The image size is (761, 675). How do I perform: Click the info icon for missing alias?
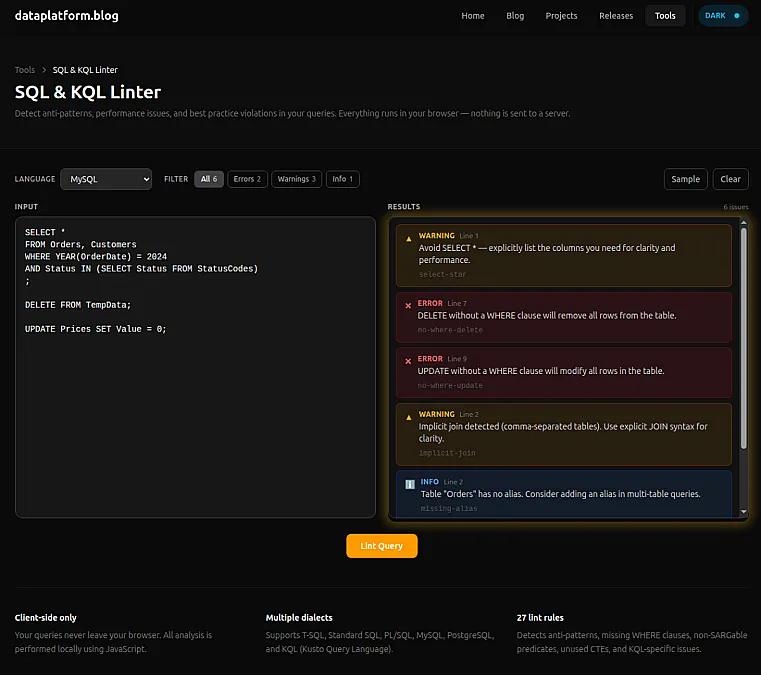[x=410, y=484]
